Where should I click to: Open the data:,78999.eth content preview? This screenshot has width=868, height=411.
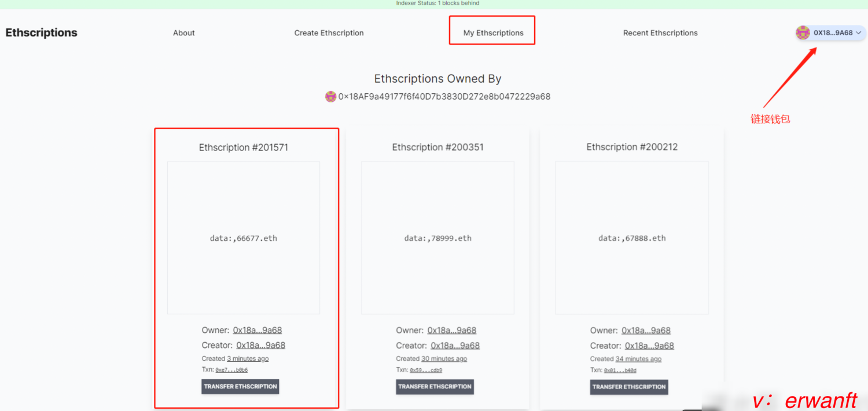(x=438, y=238)
